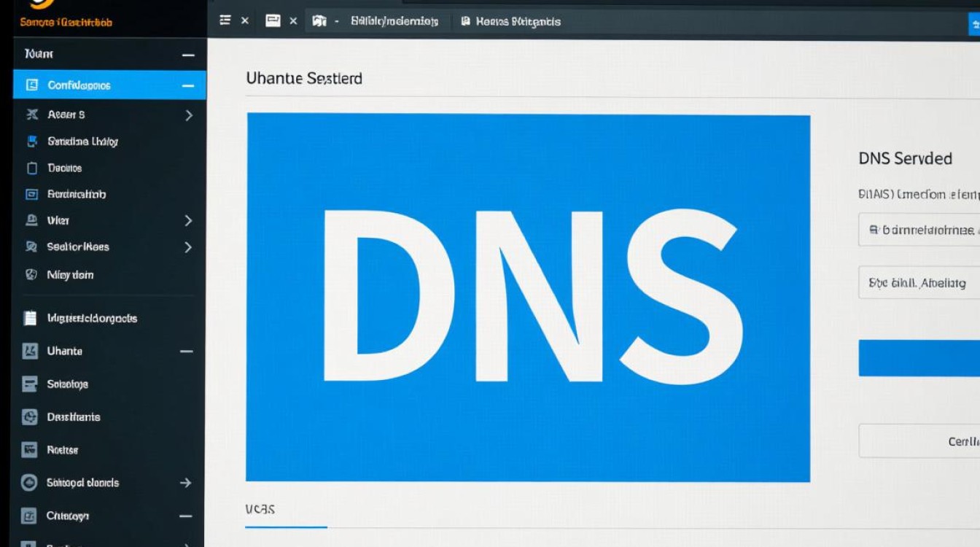Viewport: 980px width, 547px height.
Task: Click the hamburger list icon in top bar
Action: (225, 21)
